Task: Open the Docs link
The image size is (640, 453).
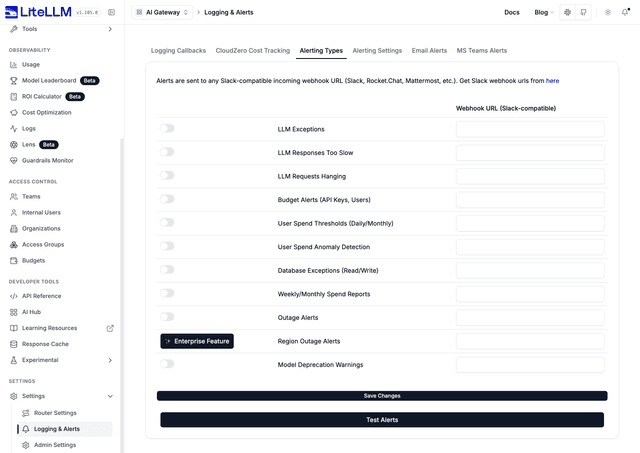Action: point(512,12)
